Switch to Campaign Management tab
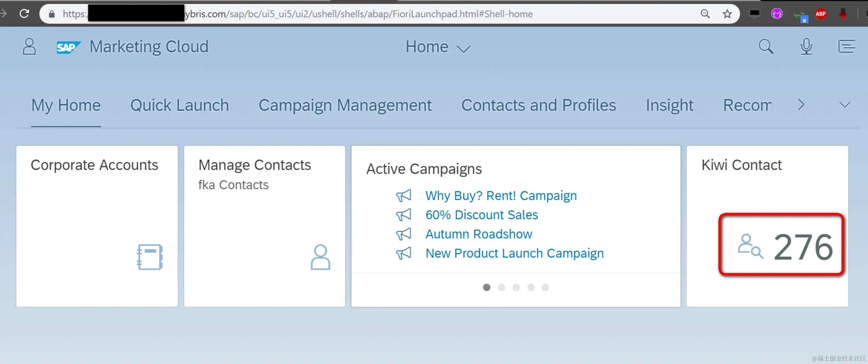 [345, 105]
